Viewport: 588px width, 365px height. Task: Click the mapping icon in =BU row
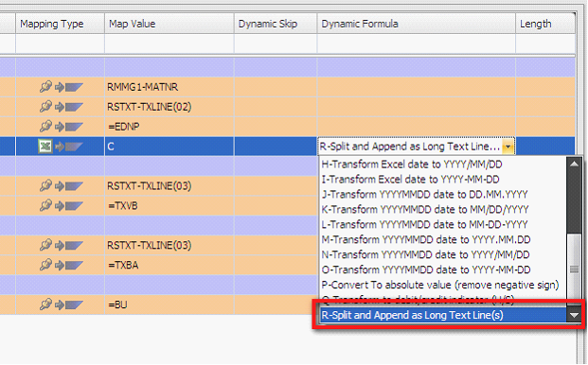click(61, 304)
